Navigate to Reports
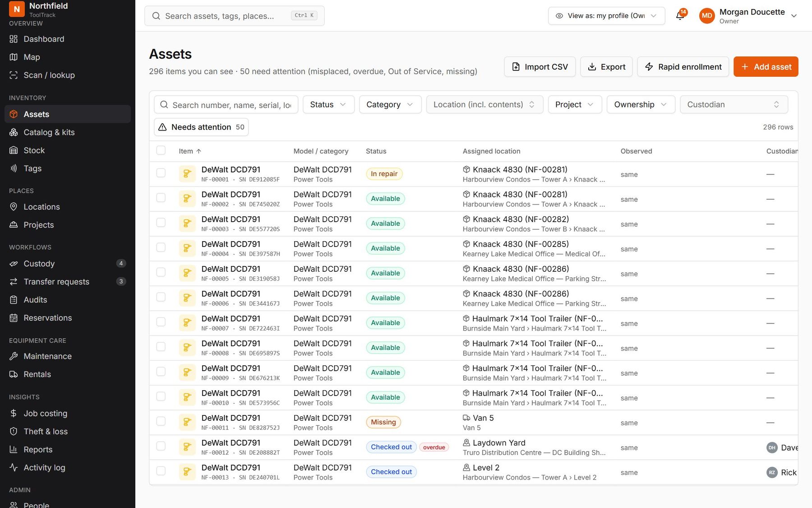Image resolution: width=812 pixels, height=508 pixels. click(68, 449)
